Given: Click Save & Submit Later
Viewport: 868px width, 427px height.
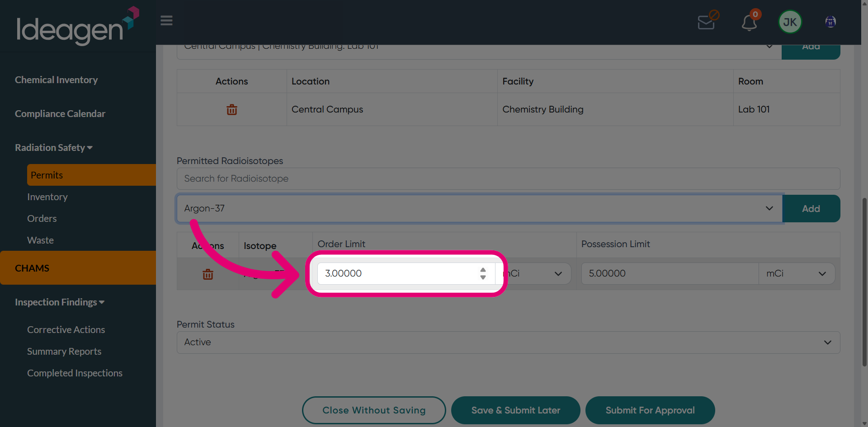Looking at the screenshot, I should click(x=516, y=410).
